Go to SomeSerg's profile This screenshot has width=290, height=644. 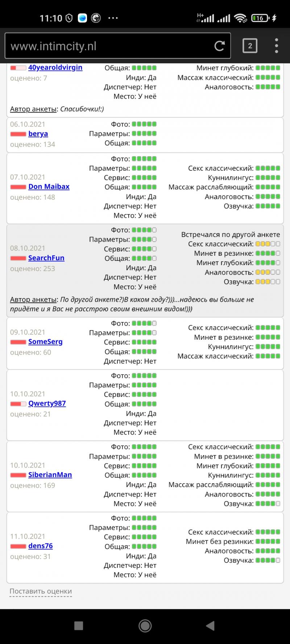[45, 342]
